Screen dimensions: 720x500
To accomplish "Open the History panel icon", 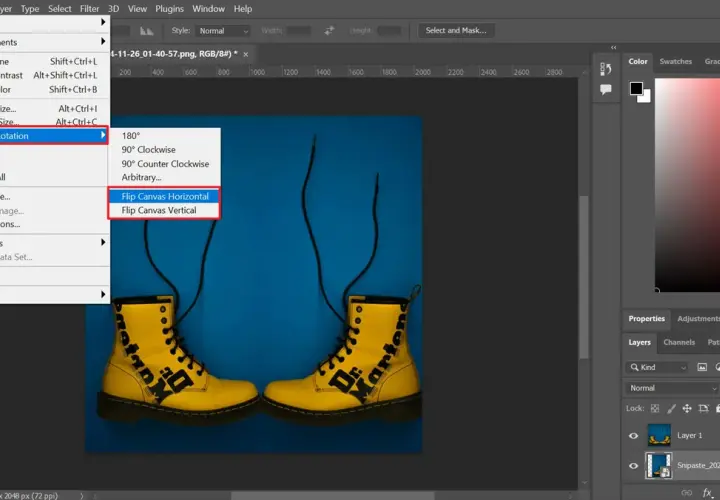I will (x=606, y=69).
